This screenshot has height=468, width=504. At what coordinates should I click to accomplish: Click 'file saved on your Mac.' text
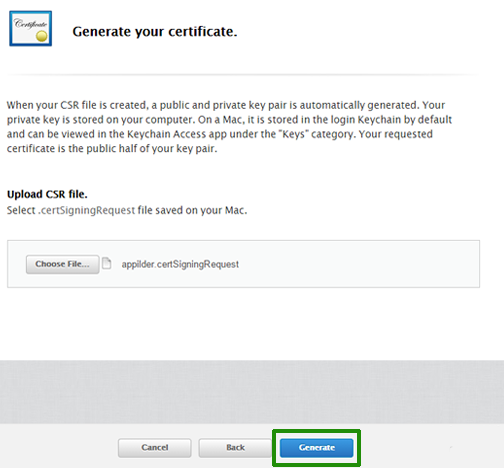point(192,210)
